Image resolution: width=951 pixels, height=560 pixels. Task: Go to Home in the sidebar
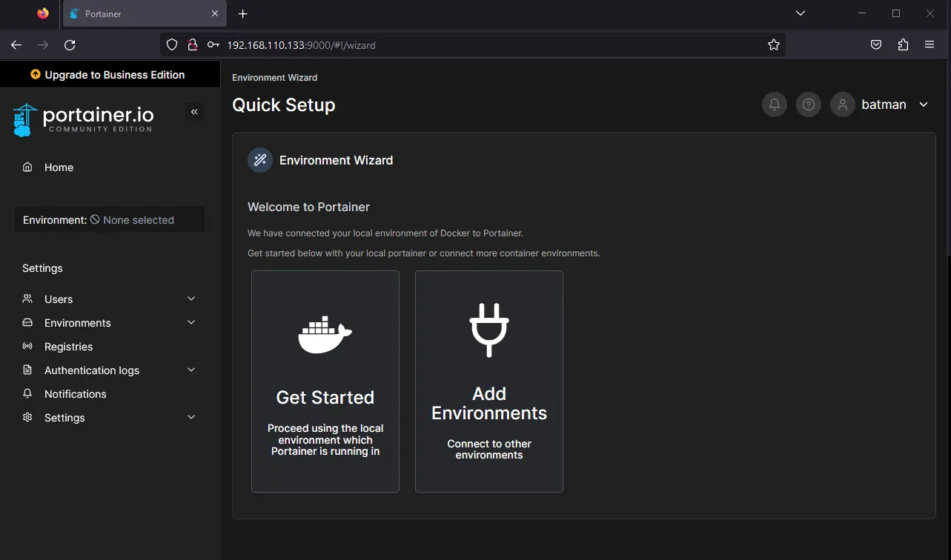59,167
